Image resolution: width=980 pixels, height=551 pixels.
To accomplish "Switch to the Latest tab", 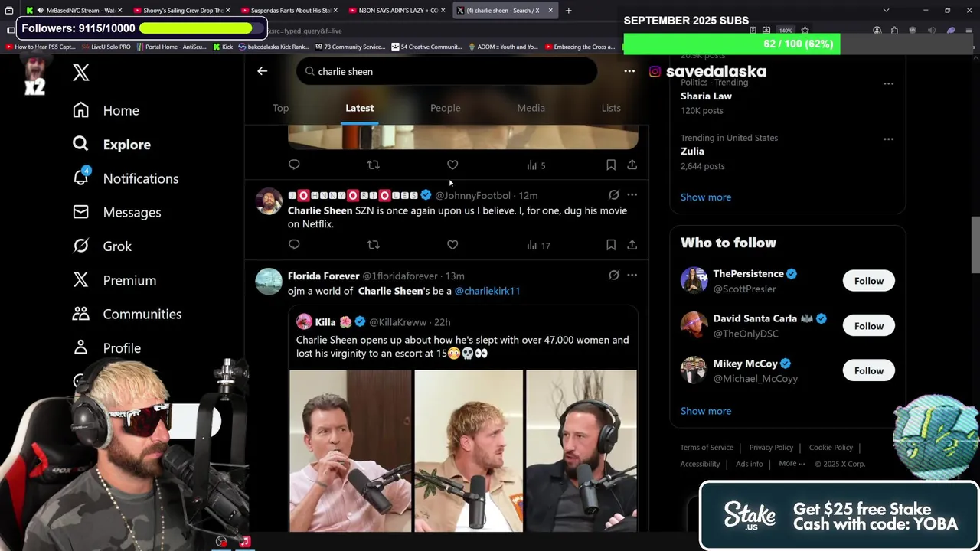I will (359, 108).
